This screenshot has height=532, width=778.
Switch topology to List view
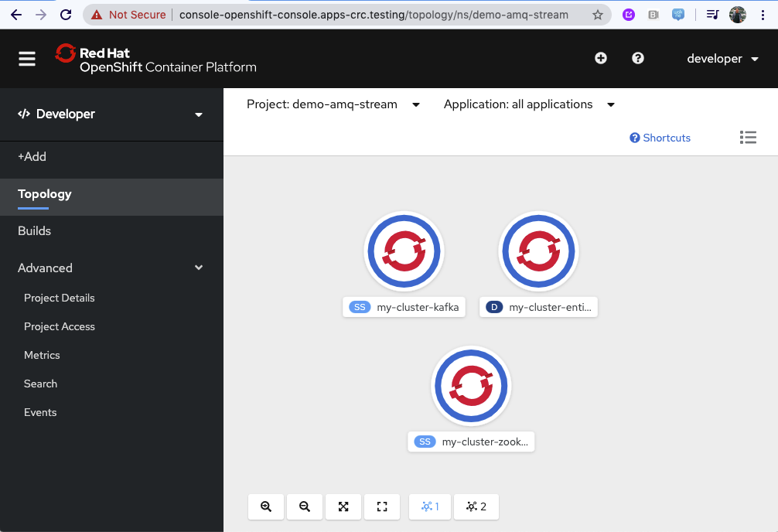(748, 138)
